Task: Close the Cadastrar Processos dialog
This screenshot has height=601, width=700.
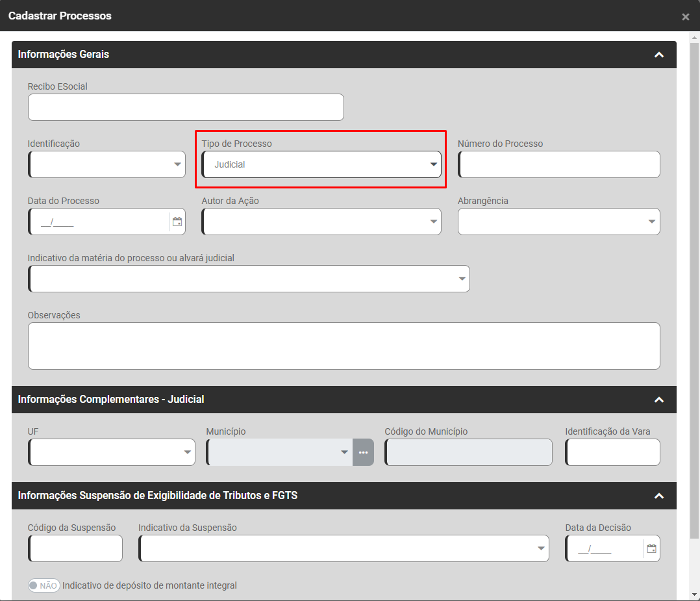Action: [685, 17]
